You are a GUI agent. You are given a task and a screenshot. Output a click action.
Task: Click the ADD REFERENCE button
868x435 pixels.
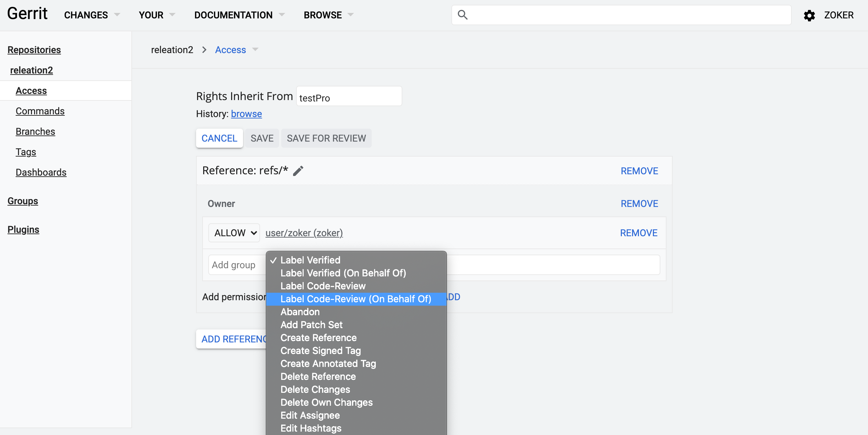[x=231, y=339]
